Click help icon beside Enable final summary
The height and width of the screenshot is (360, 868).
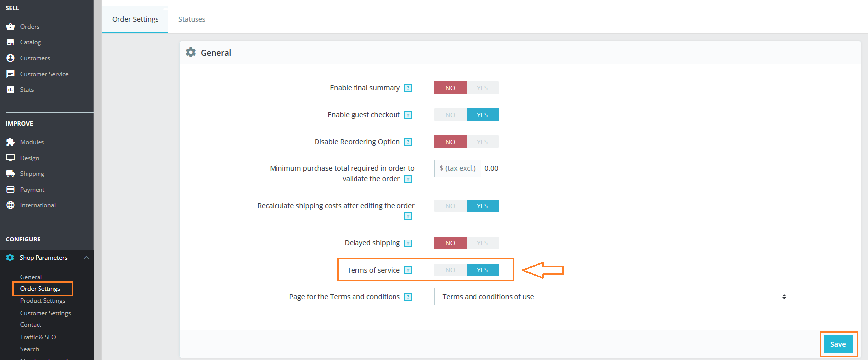coord(408,88)
